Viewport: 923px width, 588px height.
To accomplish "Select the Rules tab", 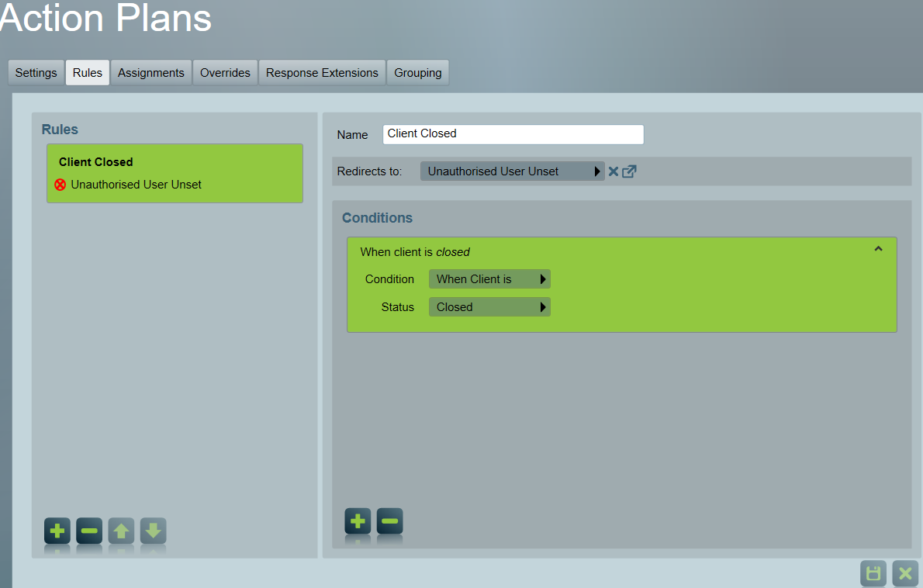I will pos(88,72).
